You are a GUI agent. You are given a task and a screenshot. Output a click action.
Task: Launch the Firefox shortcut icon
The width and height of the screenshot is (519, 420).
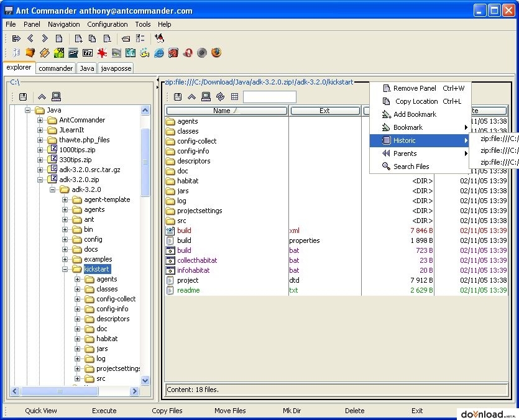[216, 53]
